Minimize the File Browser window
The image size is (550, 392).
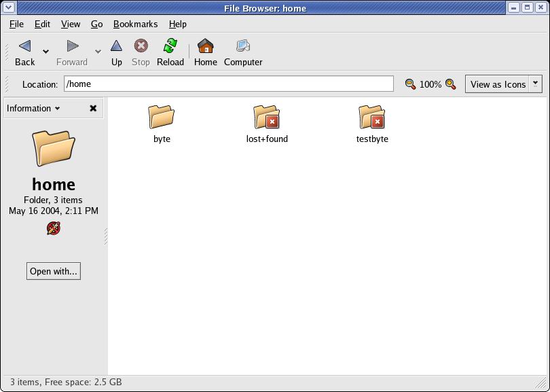(x=514, y=7)
